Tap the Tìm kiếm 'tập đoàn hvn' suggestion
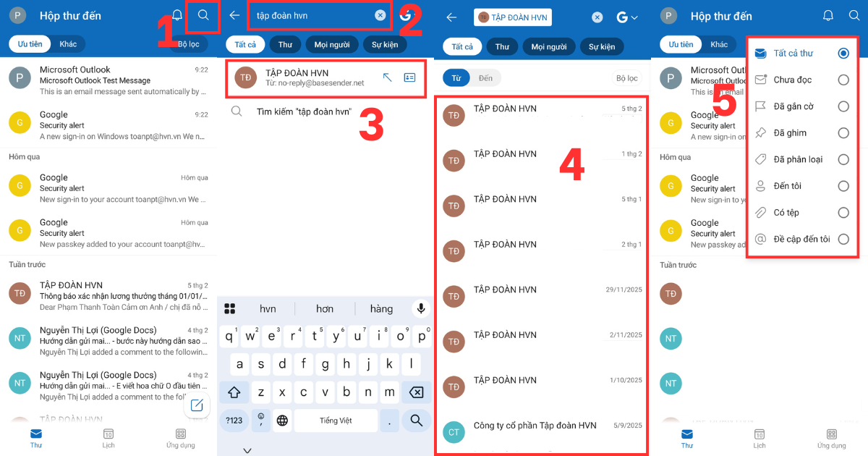 click(304, 111)
